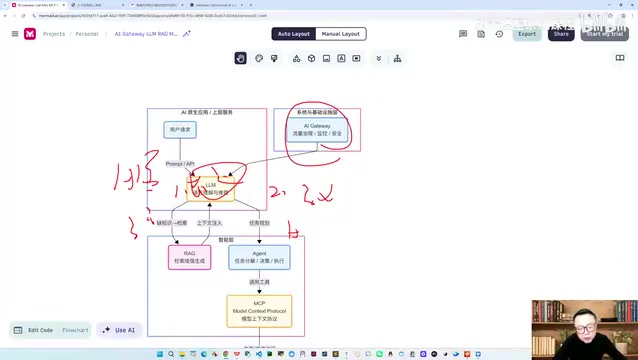638x360 pixels.
Task: Select the hand pan tool
Action: tap(240, 58)
